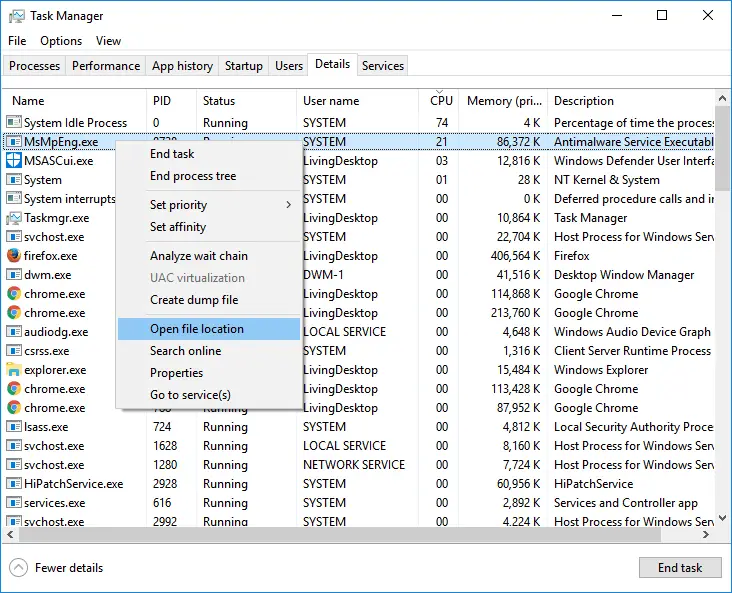Click the System Idle Process icon

14,122
